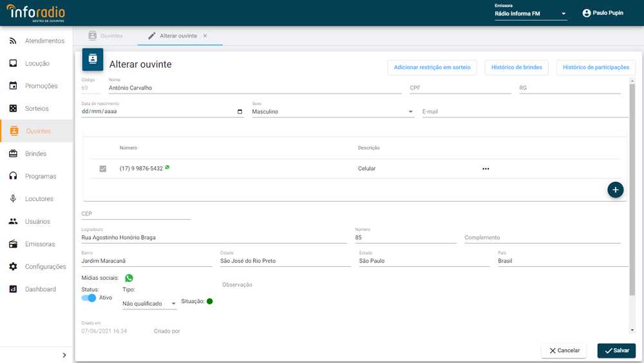This screenshot has width=644, height=363.
Task: Click the phone number (17) 9 9876-5432
Action: point(141,168)
